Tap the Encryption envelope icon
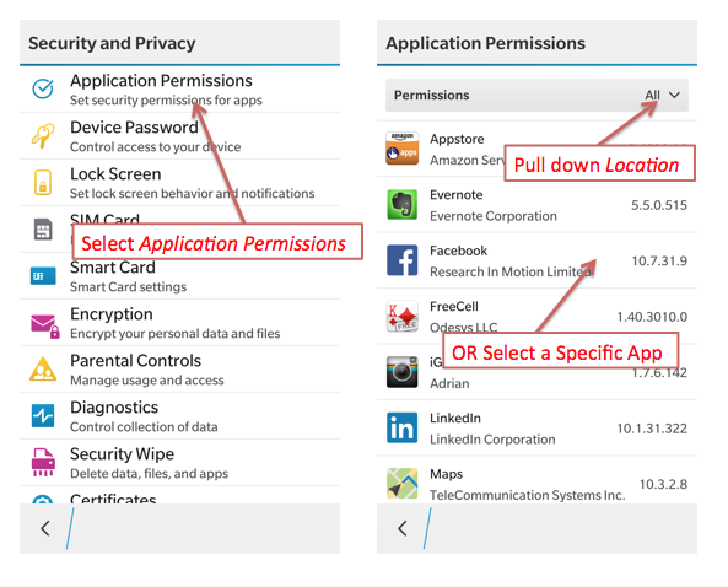 (x=45, y=325)
